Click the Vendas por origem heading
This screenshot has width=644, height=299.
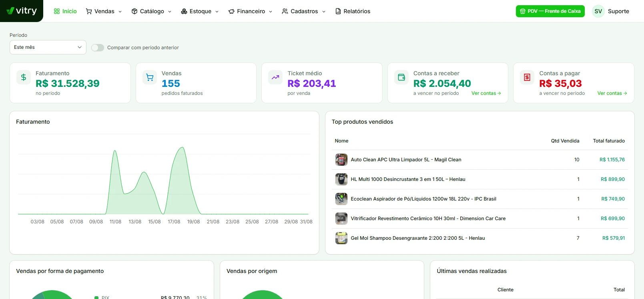[252, 271]
